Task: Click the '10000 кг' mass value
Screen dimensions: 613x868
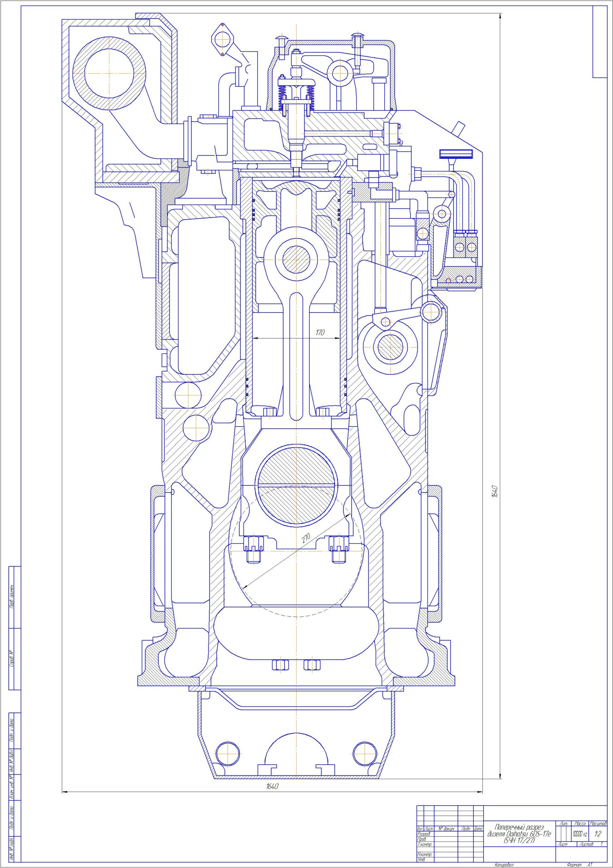Action: pyautogui.click(x=580, y=834)
